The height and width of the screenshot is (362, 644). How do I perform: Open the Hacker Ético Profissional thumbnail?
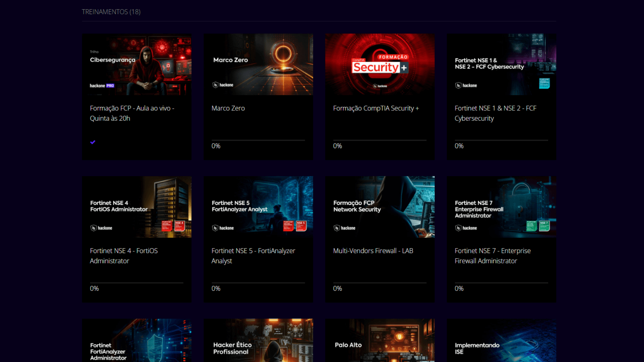(x=258, y=340)
